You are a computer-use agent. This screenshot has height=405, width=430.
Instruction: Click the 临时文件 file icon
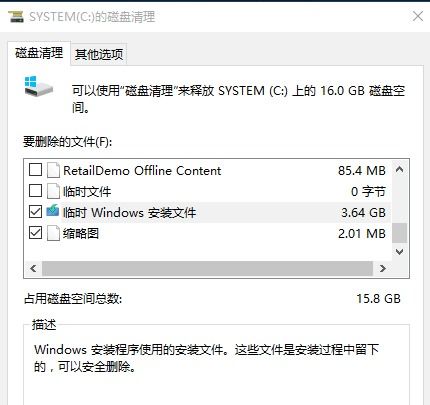click(53, 191)
